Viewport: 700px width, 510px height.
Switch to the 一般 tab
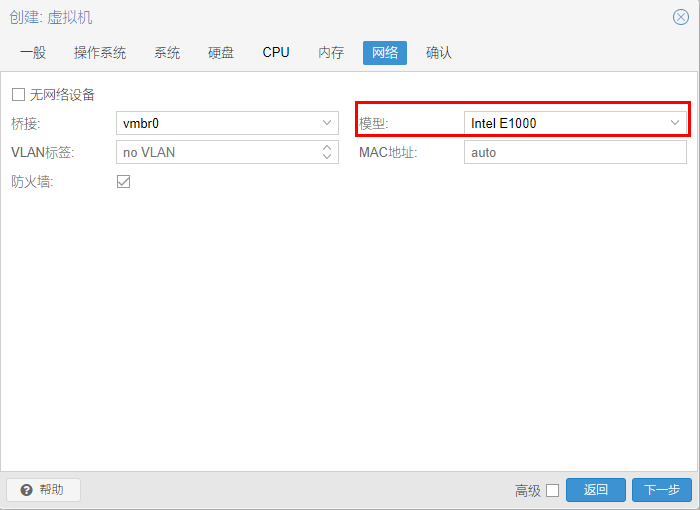33,53
